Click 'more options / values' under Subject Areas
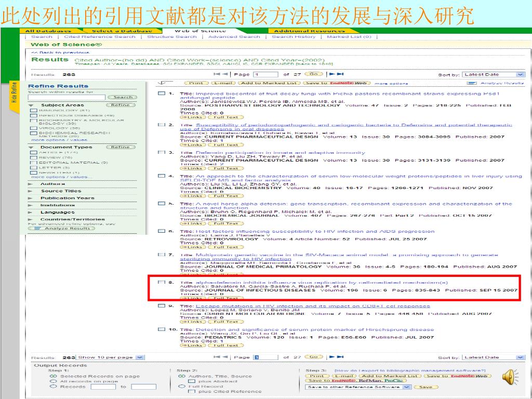Viewport: 532px width, 399px height. click(59, 140)
